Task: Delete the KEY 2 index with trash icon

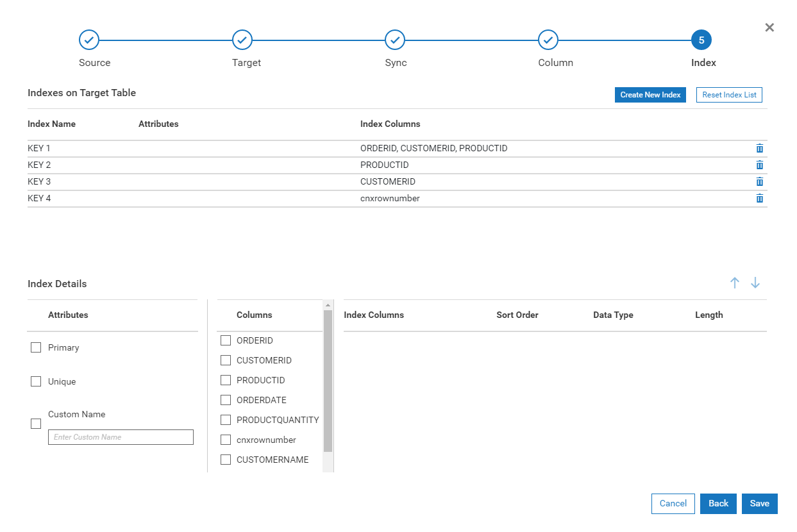Action: [x=760, y=165]
